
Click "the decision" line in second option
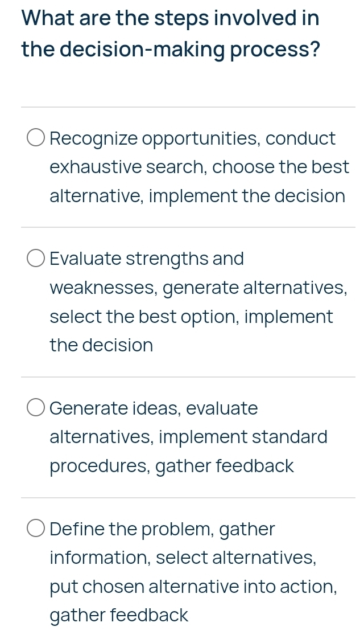pos(101,345)
